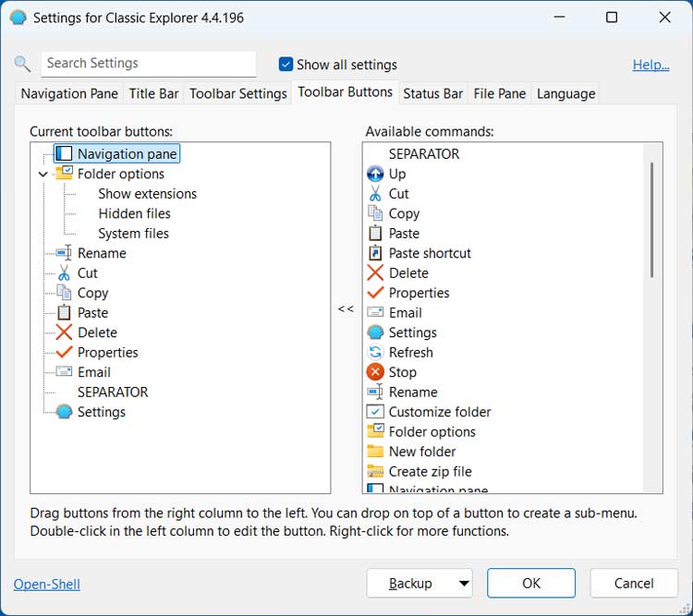Click the Rename icon in current toolbar buttons
Image resolution: width=693 pixels, height=616 pixels.
tap(64, 253)
